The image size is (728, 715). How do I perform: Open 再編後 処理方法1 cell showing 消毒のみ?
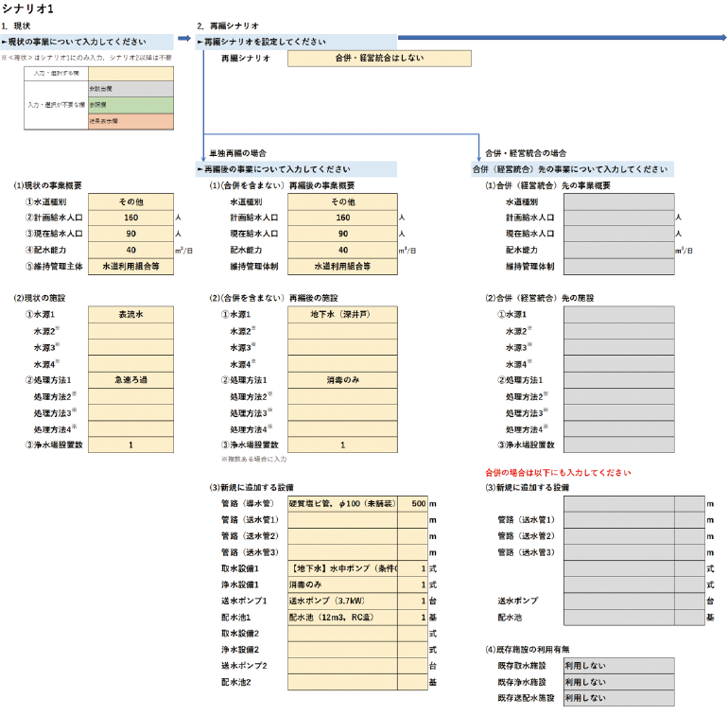click(x=342, y=379)
